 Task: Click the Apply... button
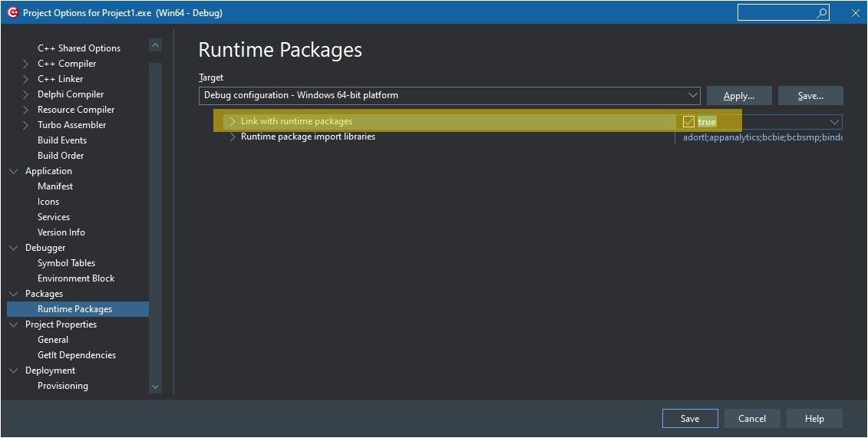click(x=739, y=96)
